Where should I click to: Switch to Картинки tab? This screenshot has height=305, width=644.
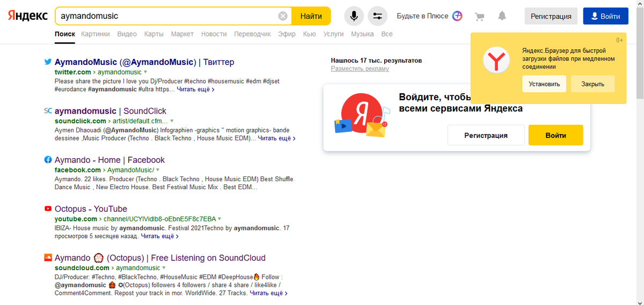[96, 34]
